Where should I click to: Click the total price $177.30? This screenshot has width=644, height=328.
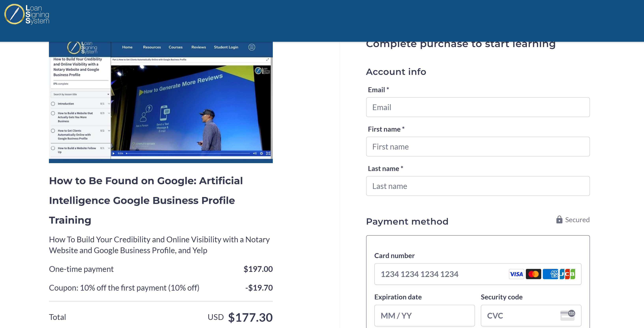click(250, 317)
